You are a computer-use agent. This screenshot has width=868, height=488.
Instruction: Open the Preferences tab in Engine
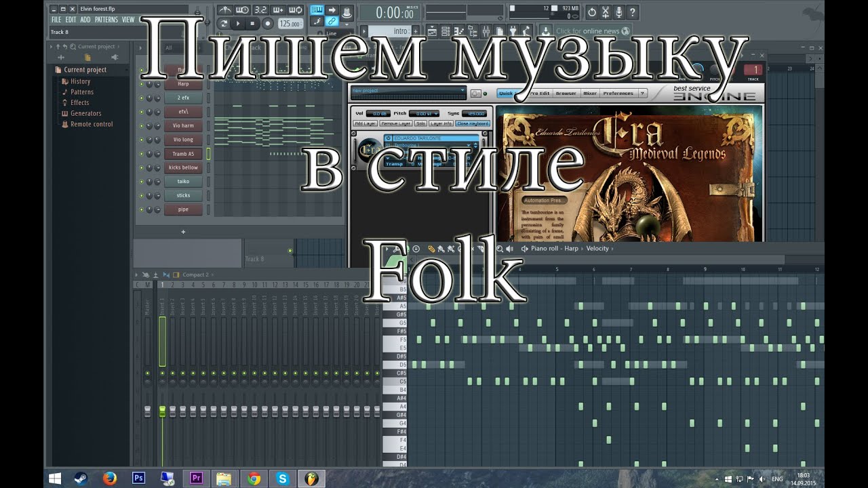618,94
